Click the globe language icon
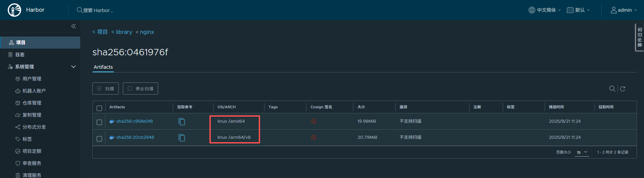This screenshot has height=178, width=644. click(532, 10)
